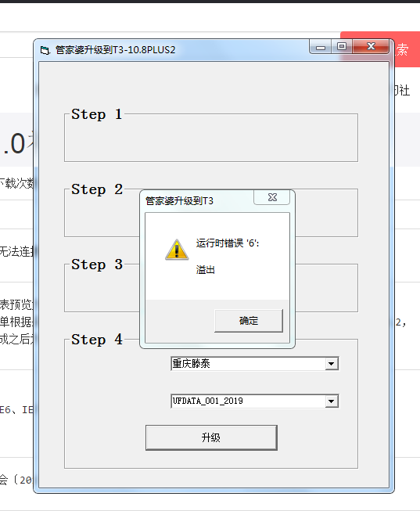The width and height of the screenshot is (420, 511).
Task: Close the 管家婆升级到T3-10.8PLUS2 main window
Action: tap(371, 47)
